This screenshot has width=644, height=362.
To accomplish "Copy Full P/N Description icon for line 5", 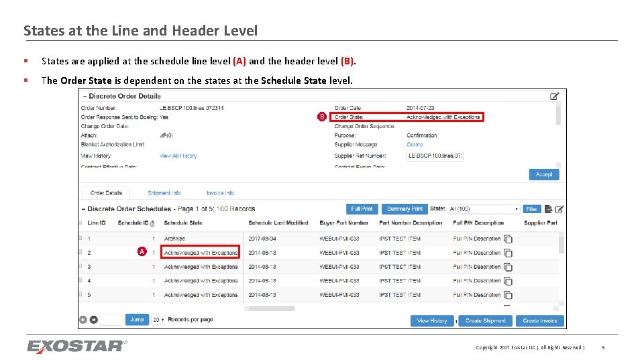I will [508, 295].
